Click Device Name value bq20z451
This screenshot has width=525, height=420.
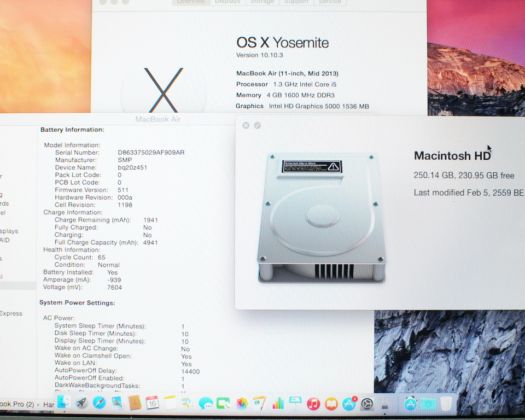[132, 167]
